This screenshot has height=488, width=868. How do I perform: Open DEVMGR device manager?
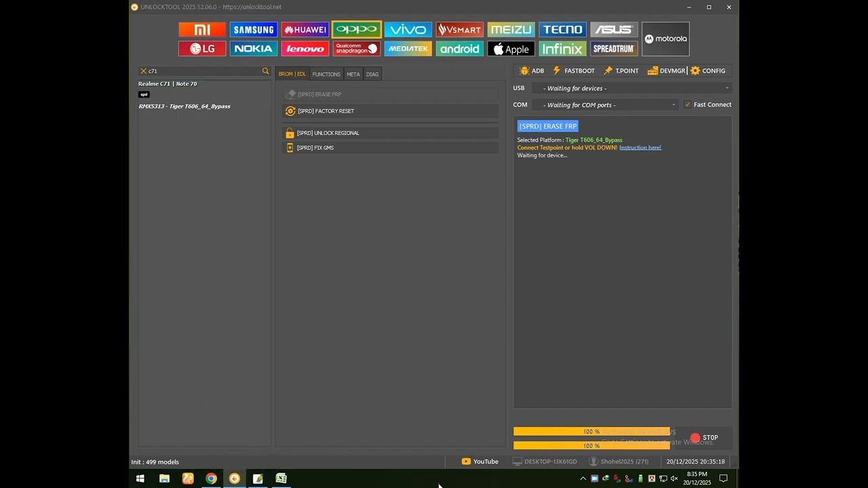(667, 70)
